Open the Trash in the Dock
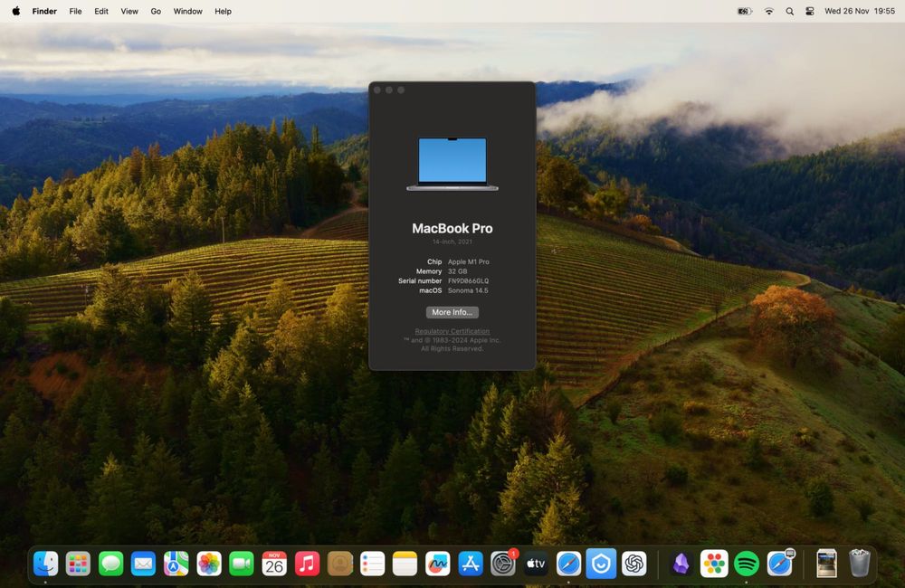 [860, 563]
